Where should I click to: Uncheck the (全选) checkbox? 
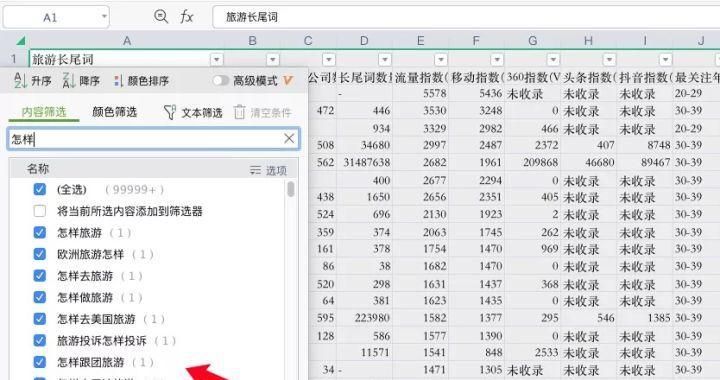click(x=40, y=189)
